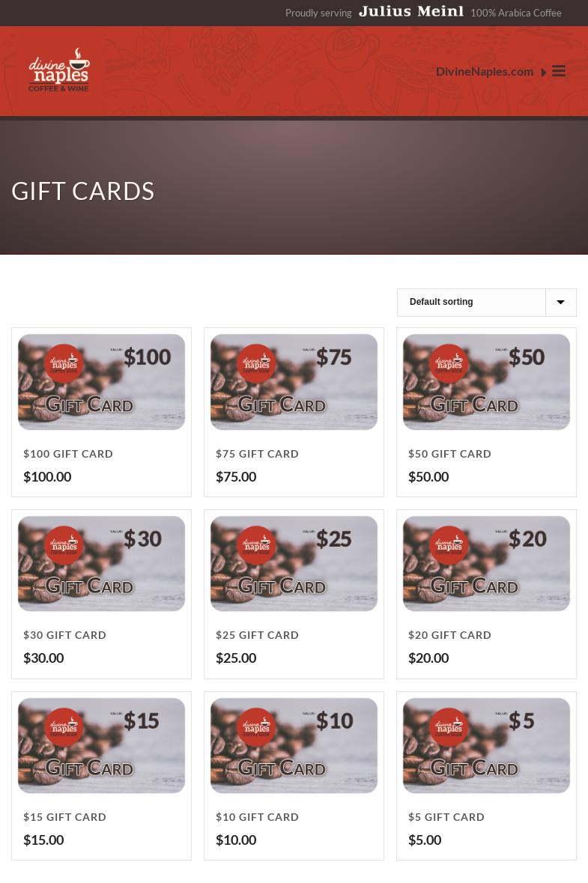This screenshot has height=883, width=588.
Task: Select the $50 Gift Card thumbnail
Action: (x=487, y=382)
